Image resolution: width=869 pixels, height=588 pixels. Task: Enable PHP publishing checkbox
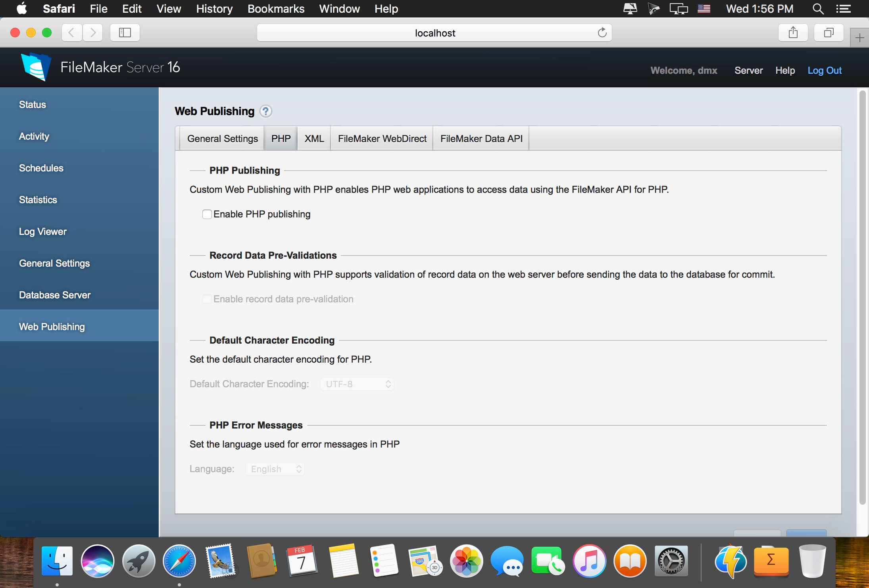(x=207, y=214)
